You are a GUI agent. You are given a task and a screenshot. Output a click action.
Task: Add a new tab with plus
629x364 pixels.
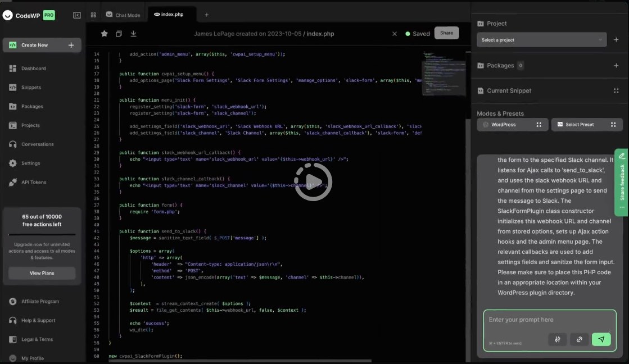tap(207, 15)
